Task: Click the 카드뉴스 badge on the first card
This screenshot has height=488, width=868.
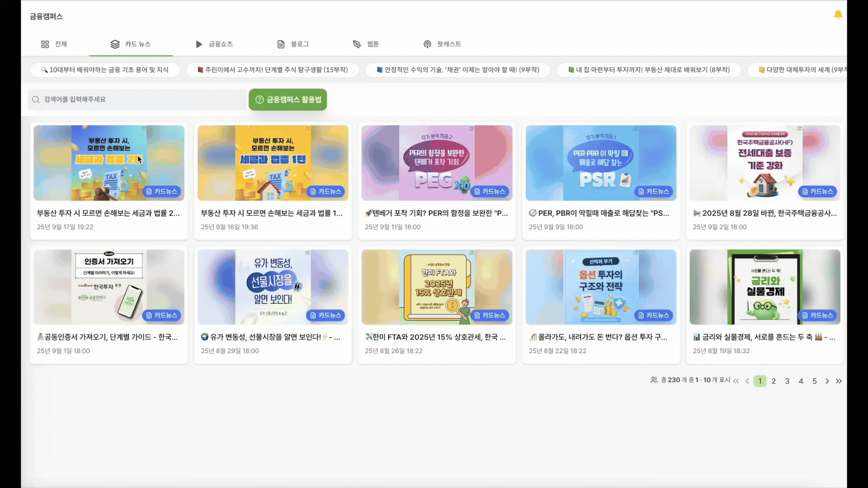Action: [x=162, y=191]
